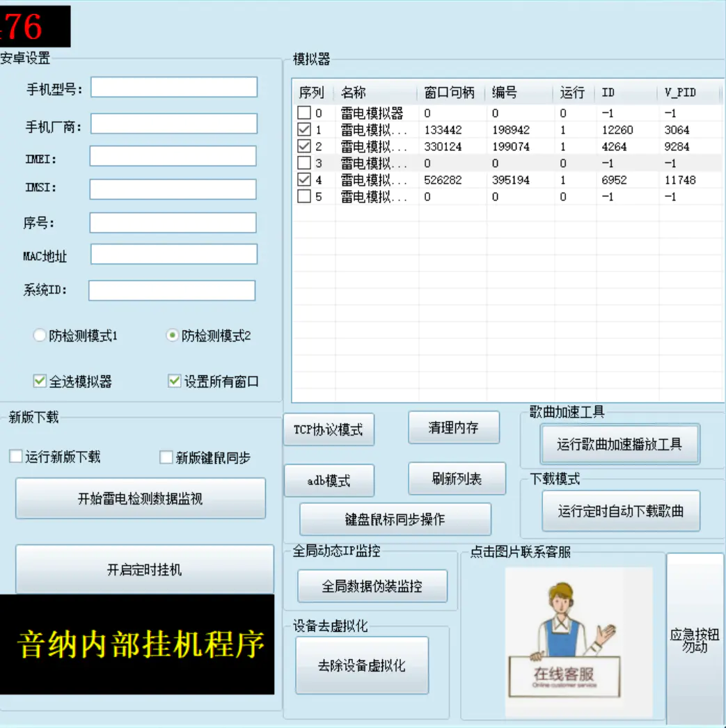Click into the 手机型号 input field
The height and width of the screenshot is (728, 726).
point(173,88)
